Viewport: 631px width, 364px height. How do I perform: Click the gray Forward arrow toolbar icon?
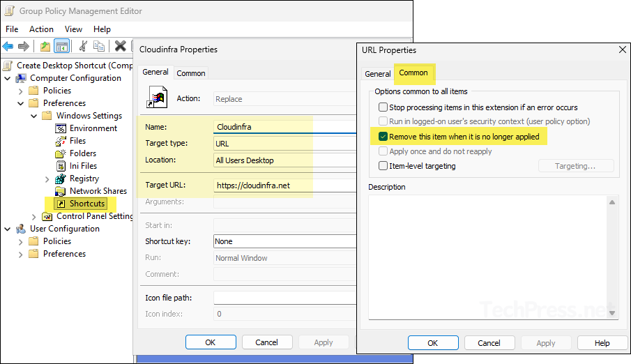24,46
